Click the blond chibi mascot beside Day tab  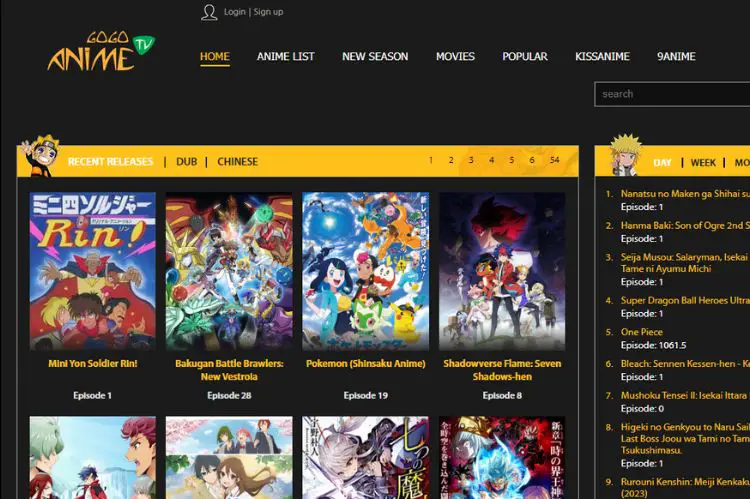[x=626, y=155]
